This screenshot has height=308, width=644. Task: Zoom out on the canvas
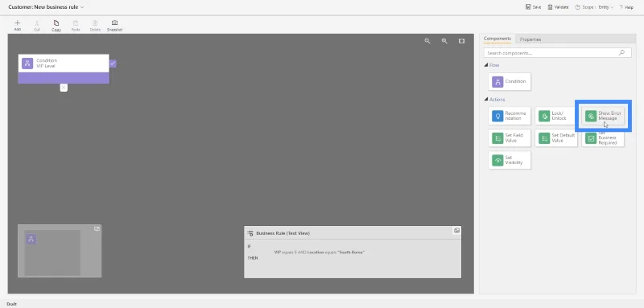coord(427,41)
